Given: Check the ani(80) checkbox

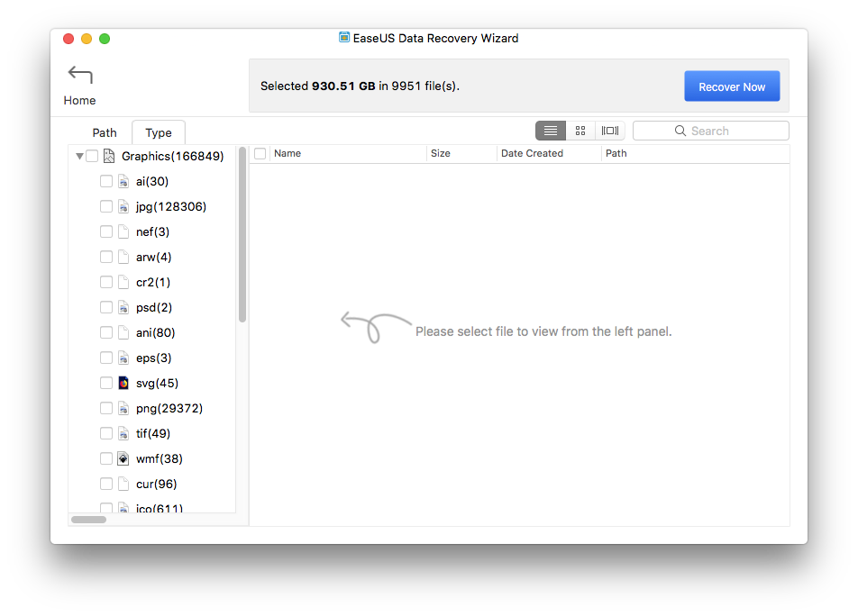Looking at the screenshot, I should (106, 332).
